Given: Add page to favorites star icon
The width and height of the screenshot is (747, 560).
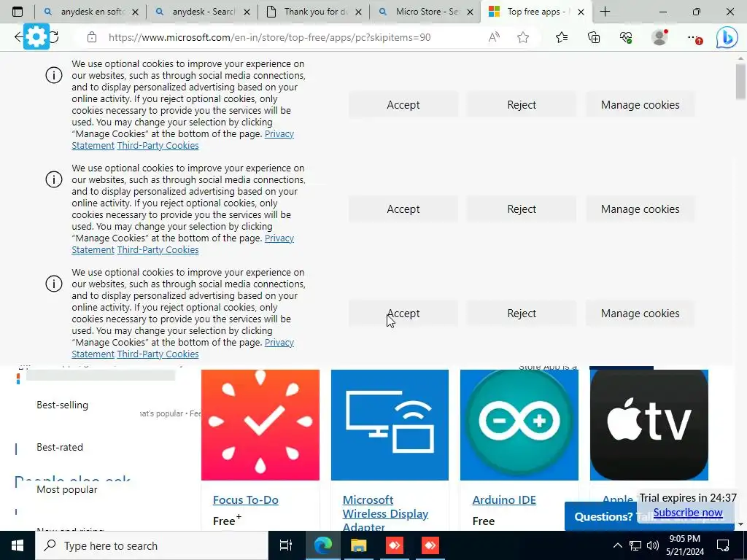Looking at the screenshot, I should (x=523, y=37).
